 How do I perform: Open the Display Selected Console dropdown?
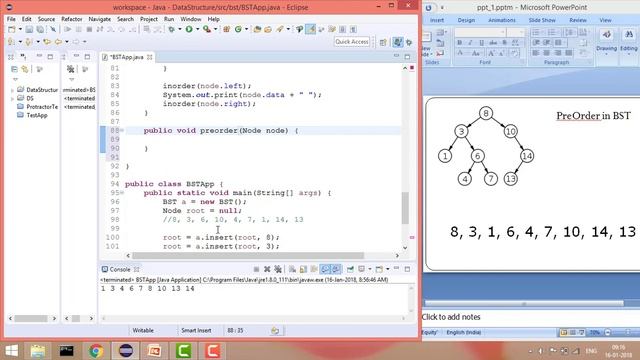click(369, 269)
